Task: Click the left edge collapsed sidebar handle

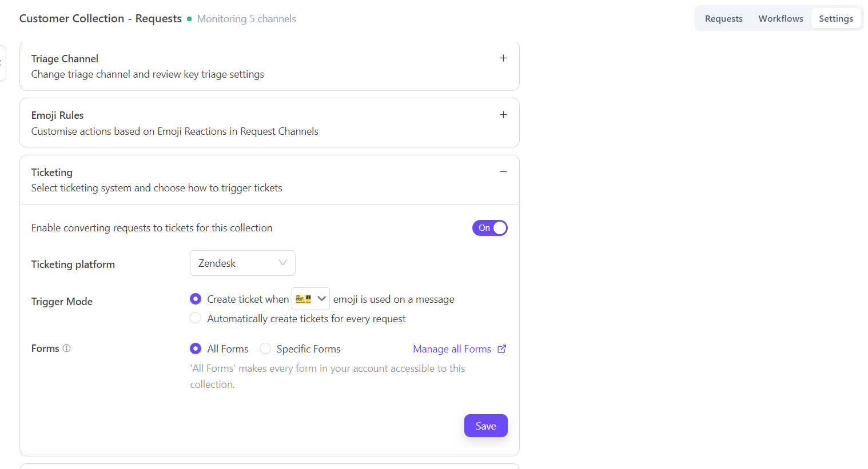Action: coord(3,63)
